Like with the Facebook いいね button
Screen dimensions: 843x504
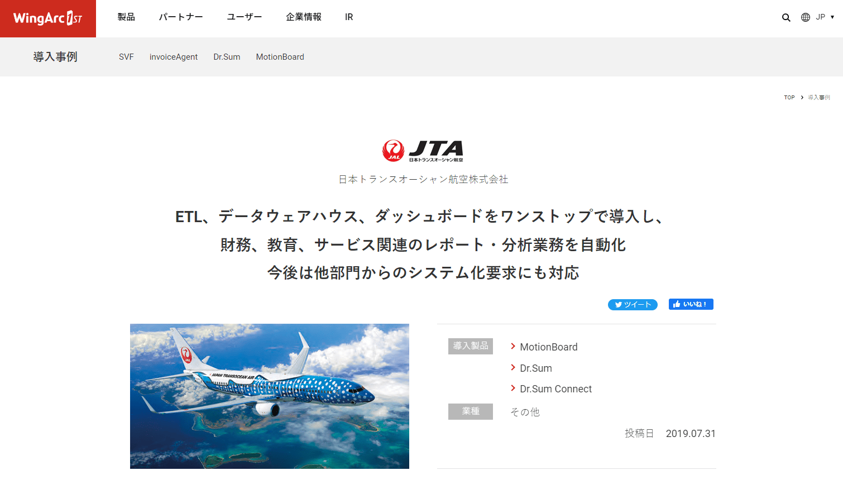point(691,304)
